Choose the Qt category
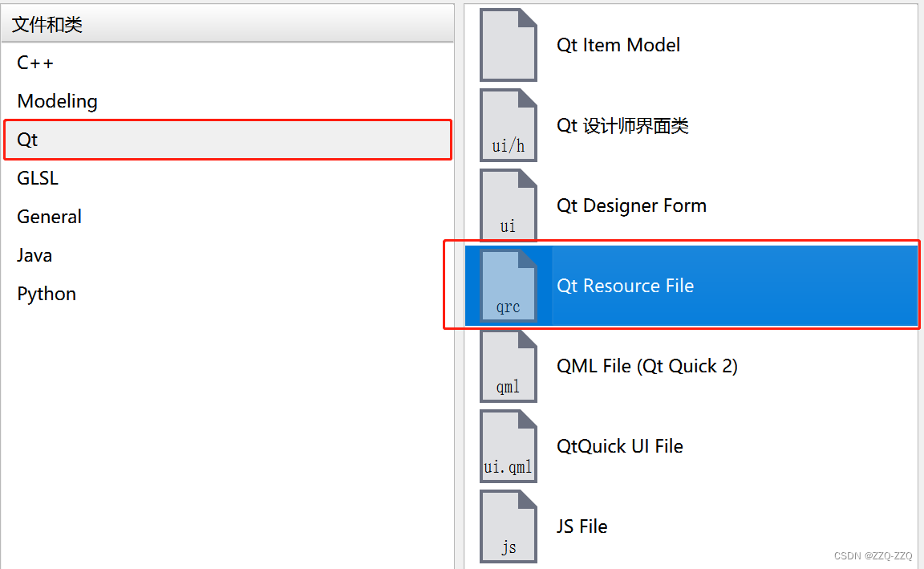 click(228, 140)
